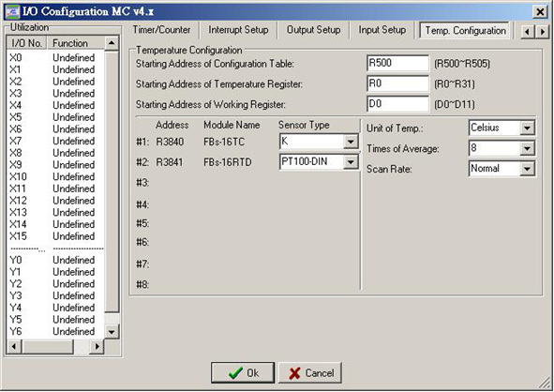554x392 pixels.
Task: Close the I/O Configuration dialog
Action: pyautogui.click(x=540, y=12)
